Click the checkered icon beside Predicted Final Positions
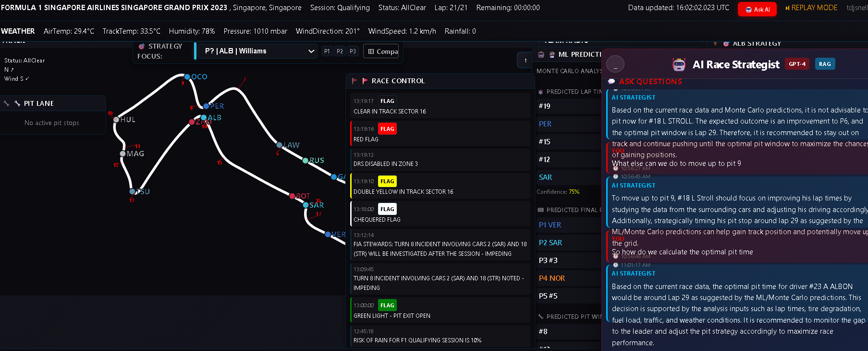 pos(541,210)
